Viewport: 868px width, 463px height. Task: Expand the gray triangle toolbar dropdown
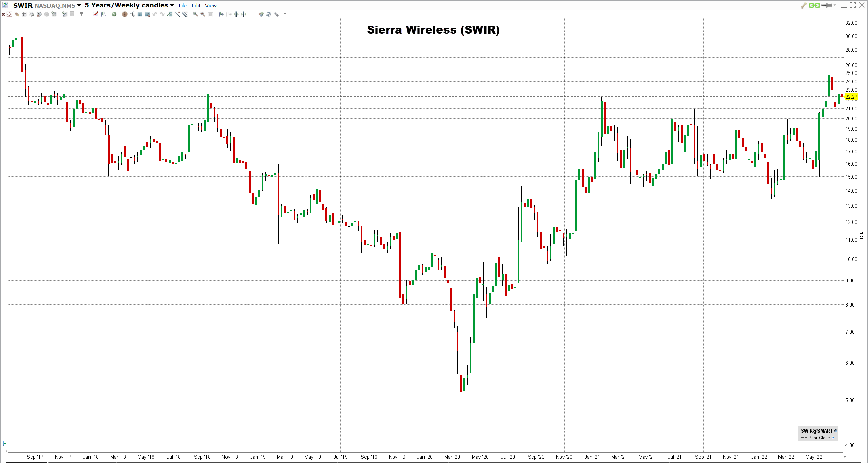click(81, 14)
